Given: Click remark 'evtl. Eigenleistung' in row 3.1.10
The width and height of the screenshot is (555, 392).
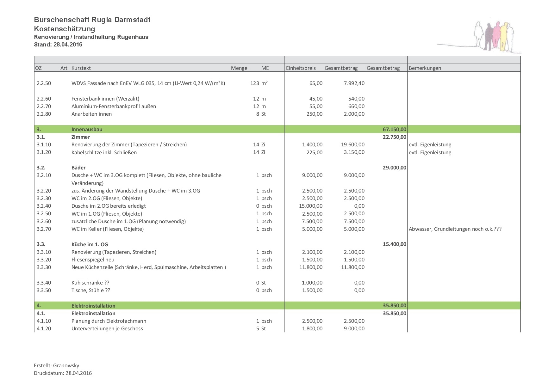Looking at the screenshot, I should pyautogui.click(x=430, y=145).
